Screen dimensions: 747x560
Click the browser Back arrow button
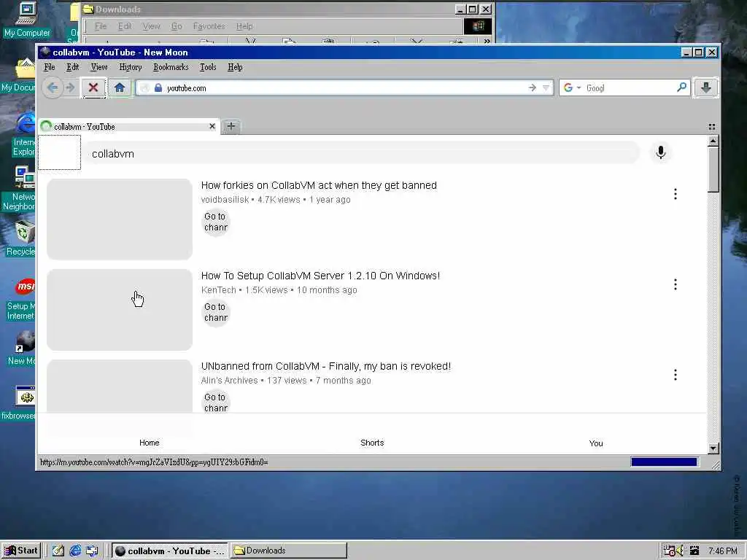(53, 87)
